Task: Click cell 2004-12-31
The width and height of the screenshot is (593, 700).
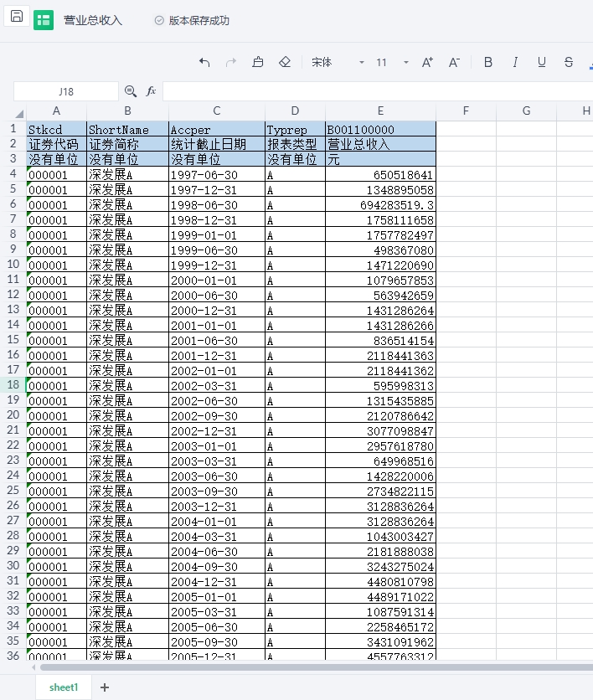Action: pos(217,582)
